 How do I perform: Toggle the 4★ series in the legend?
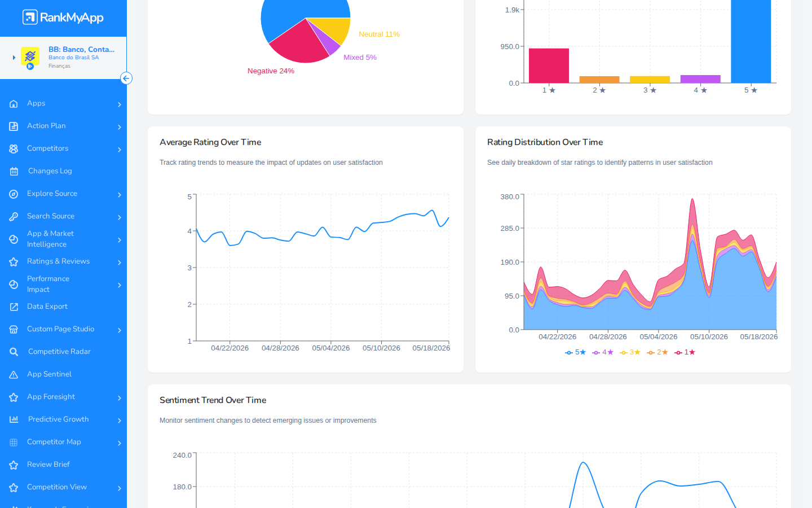click(603, 352)
